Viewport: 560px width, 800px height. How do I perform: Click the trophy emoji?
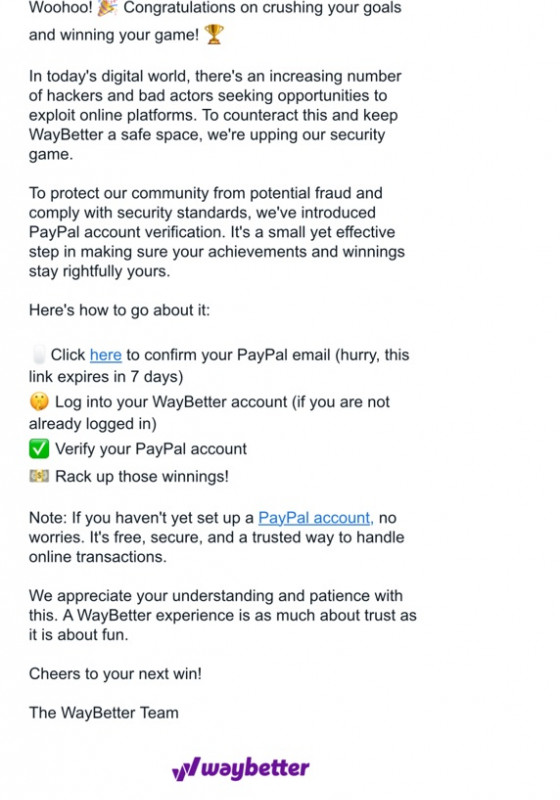(214, 35)
